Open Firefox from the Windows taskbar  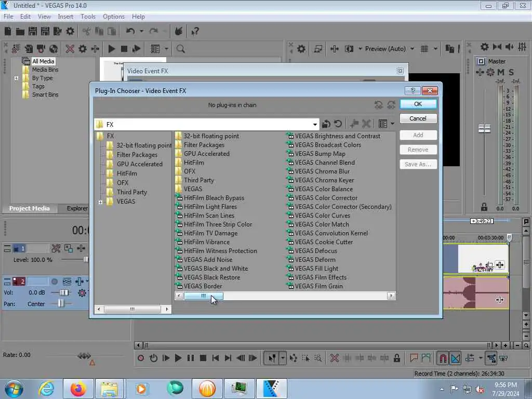click(x=78, y=389)
